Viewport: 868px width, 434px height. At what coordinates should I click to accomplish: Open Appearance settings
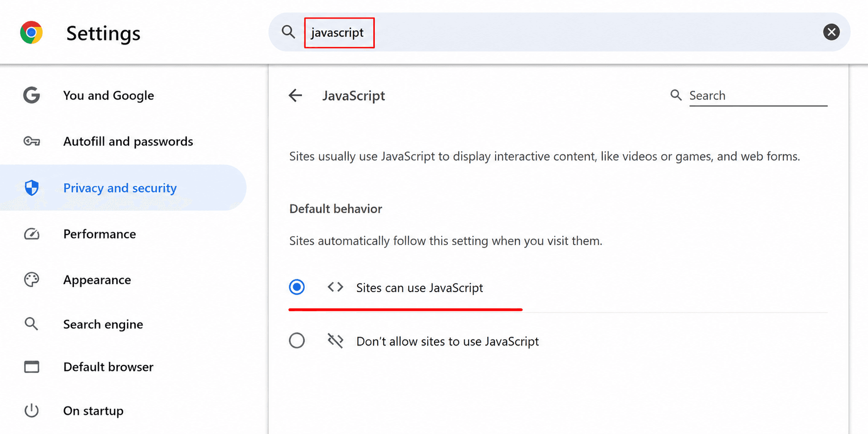tap(97, 280)
